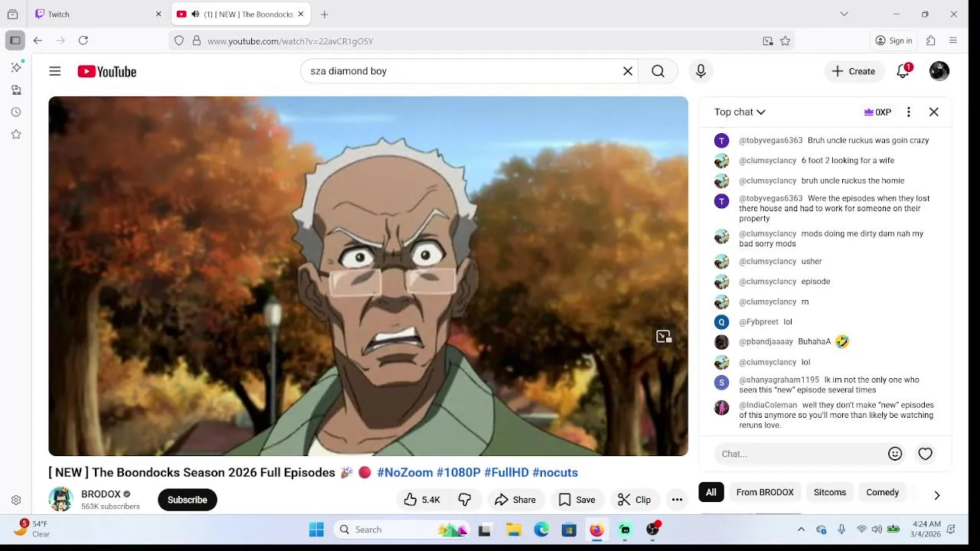Open Windows Start menu
The image size is (980, 551).
click(316, 530)
